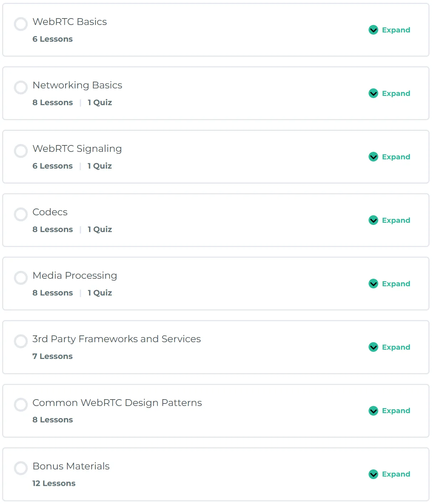Click the 3rd Party Frameworks and Services title

pos(116,339)
